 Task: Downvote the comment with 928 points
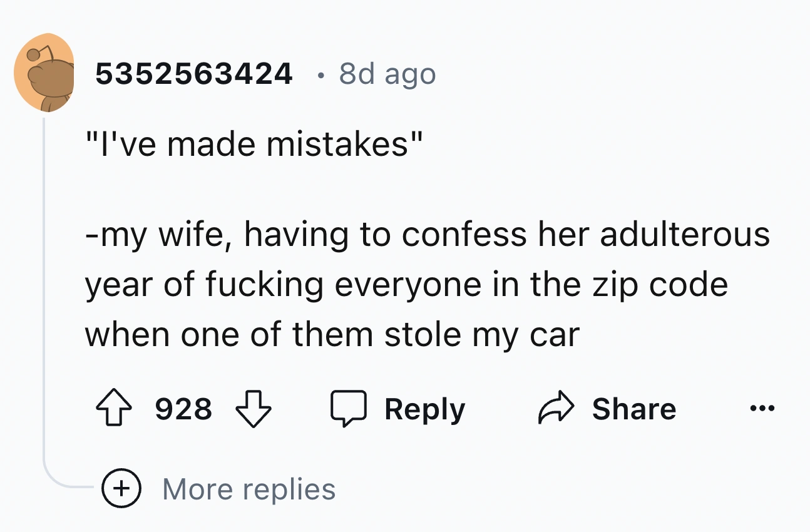coord(253,409)
